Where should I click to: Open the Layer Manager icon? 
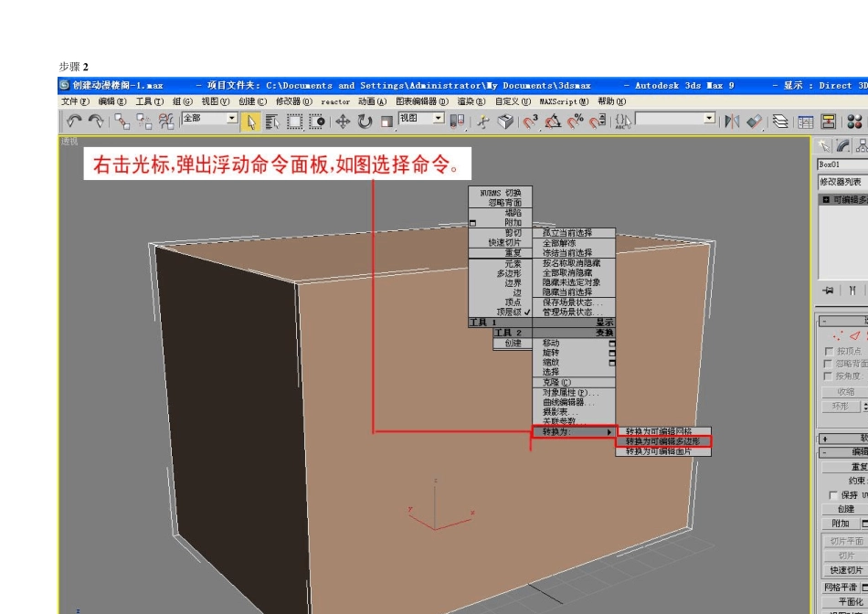780,122
